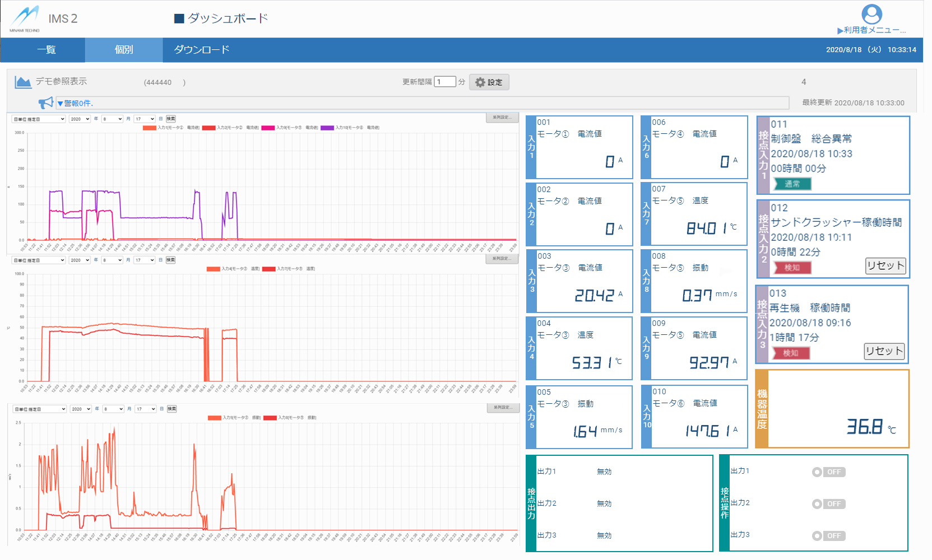Open the year dropdown in the current chart
Screen dimensions: 932x560
[x=80, y=119]
